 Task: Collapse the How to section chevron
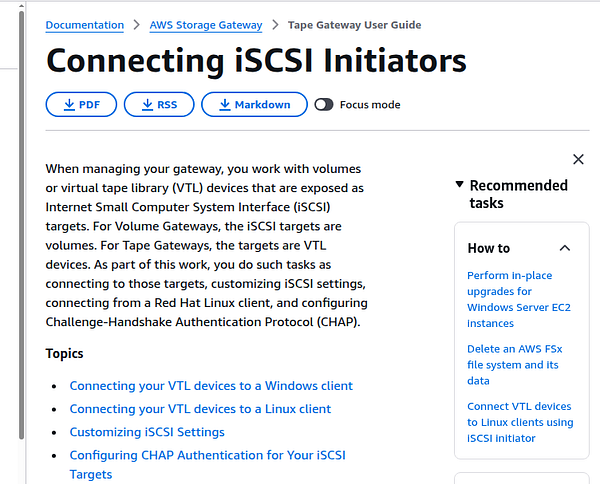pos(565,248)
